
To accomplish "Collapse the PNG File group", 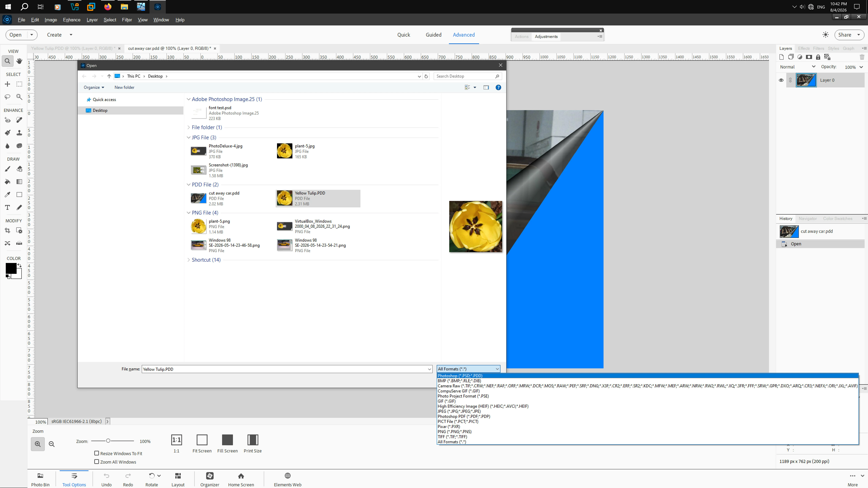I will [189, 213].
